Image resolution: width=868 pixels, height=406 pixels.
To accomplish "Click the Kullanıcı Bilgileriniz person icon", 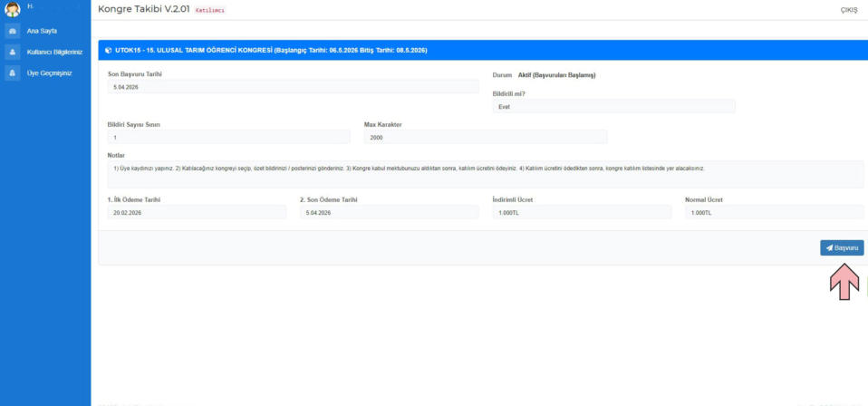I will coord(13,52).
